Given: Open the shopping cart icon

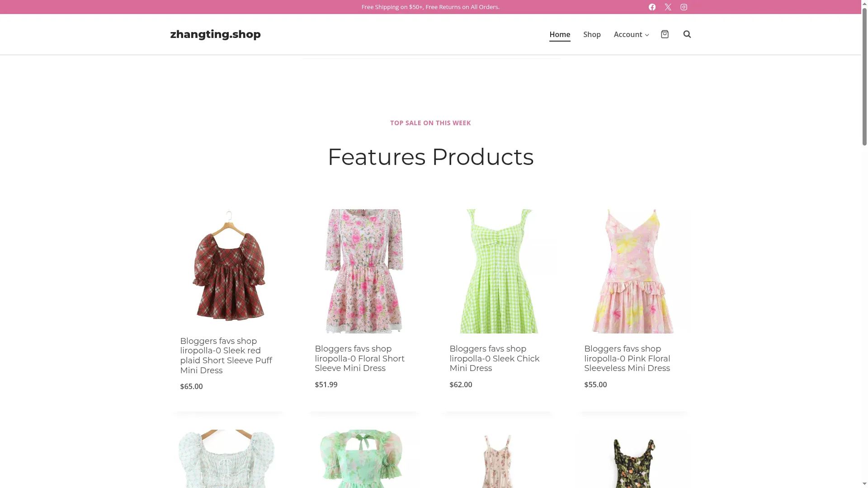Looking at the screenshot, I should click(x=665, y=34).
